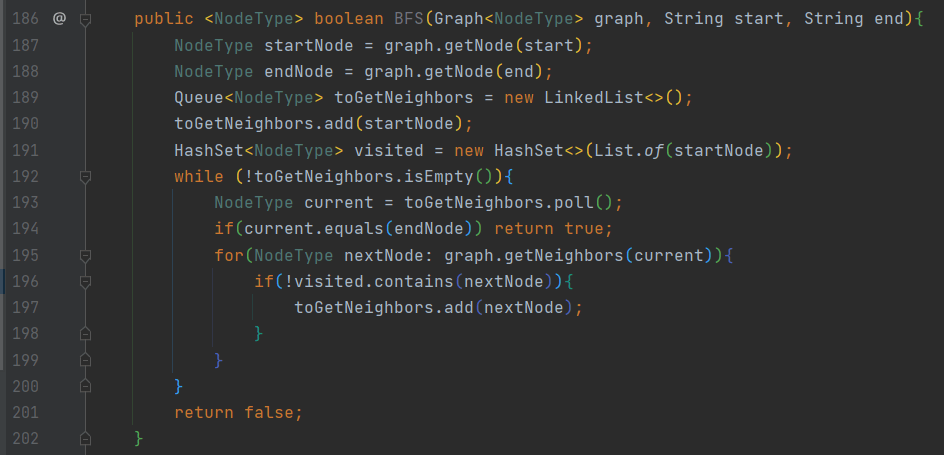Click the method fold end marker on line 202
Screen dimensions: 944x455
86,438
